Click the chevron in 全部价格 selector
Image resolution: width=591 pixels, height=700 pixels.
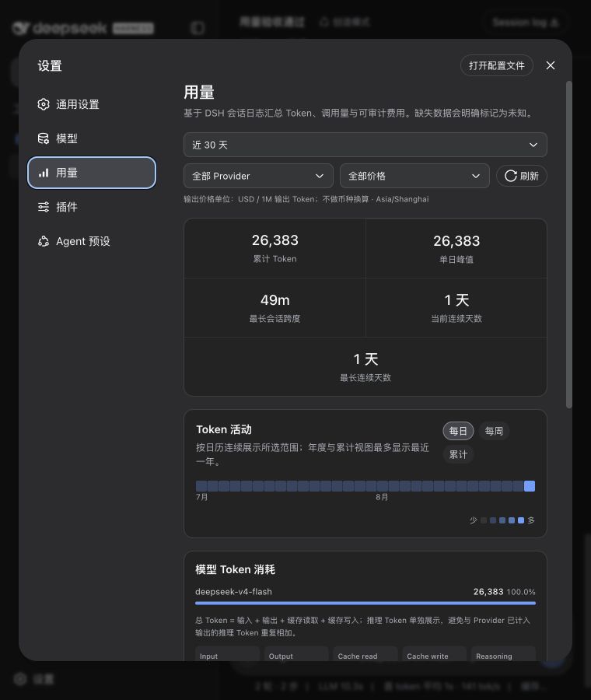476,176
